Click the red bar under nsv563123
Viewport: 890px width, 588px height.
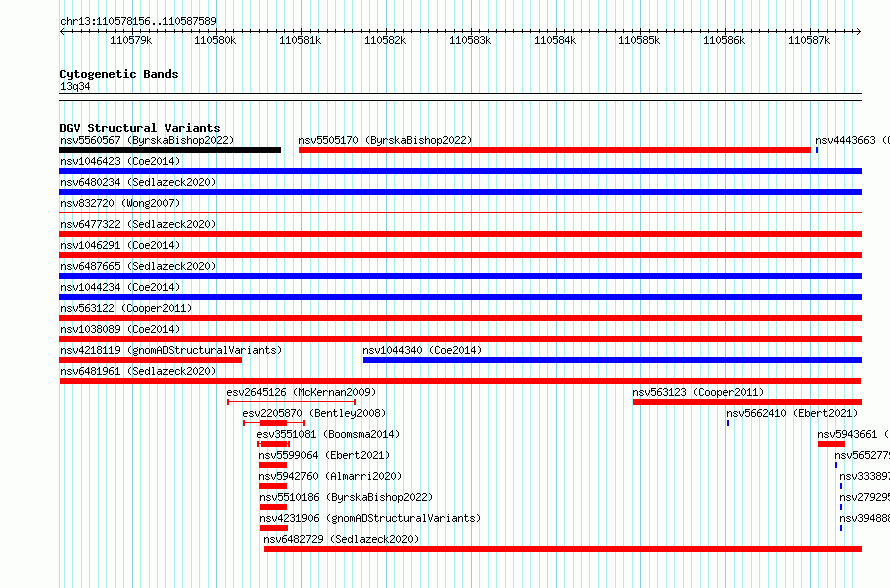748,402
